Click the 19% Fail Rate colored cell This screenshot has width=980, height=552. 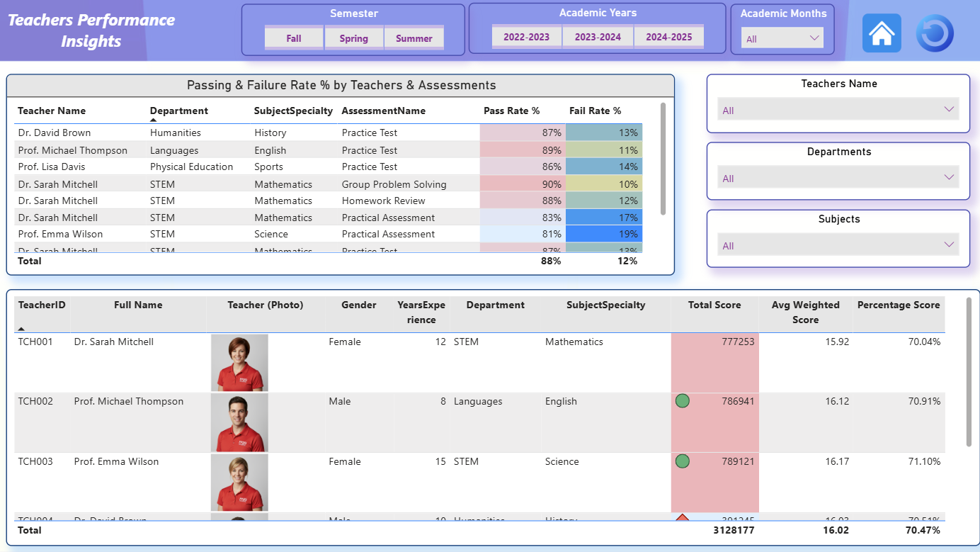click(604, 234)
